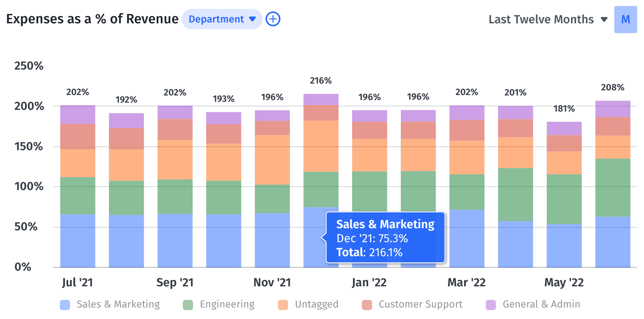Click the Jul '21 Sales & Marketing bar segment

click(78, 241)
